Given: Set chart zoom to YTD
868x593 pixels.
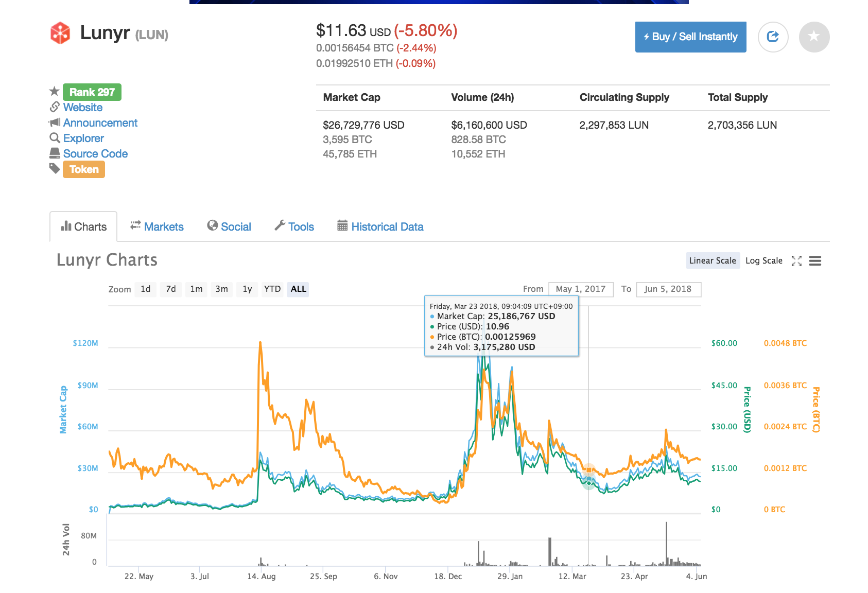Looking at the screenshot, I should [272, 289].
